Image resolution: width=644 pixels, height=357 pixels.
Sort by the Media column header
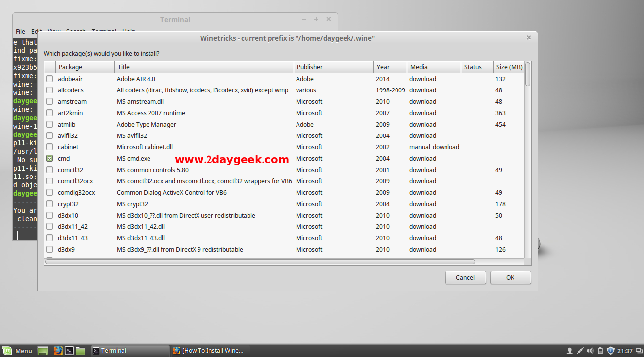[x=434, y=67]
